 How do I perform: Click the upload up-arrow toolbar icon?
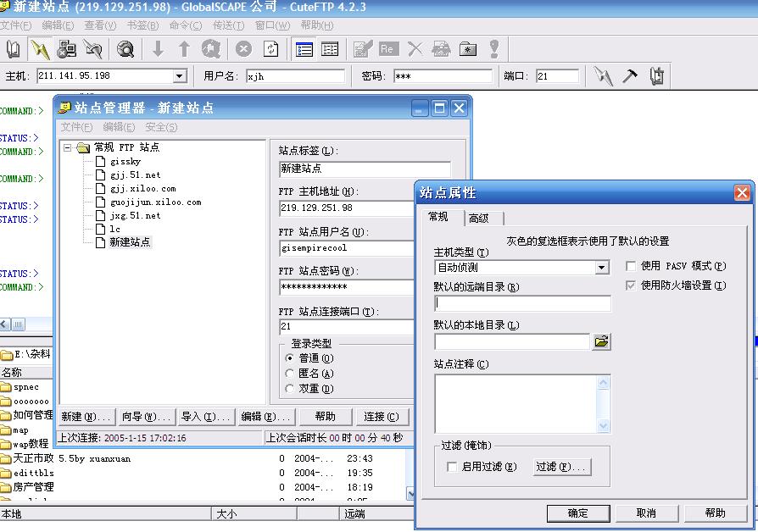pyautogui.click(x=184, y=49)
